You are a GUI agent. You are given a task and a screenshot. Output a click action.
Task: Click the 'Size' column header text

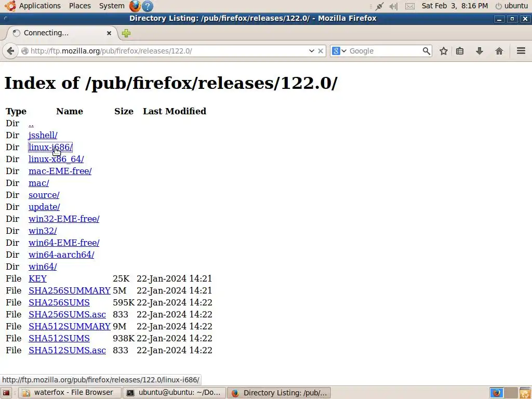pyautogui.click(x=124, y=111)
